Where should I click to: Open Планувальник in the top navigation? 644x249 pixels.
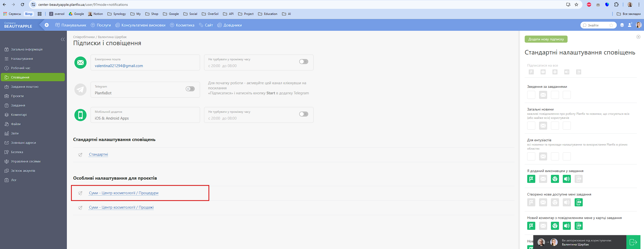pyautogui.click(x=71, y=25)
